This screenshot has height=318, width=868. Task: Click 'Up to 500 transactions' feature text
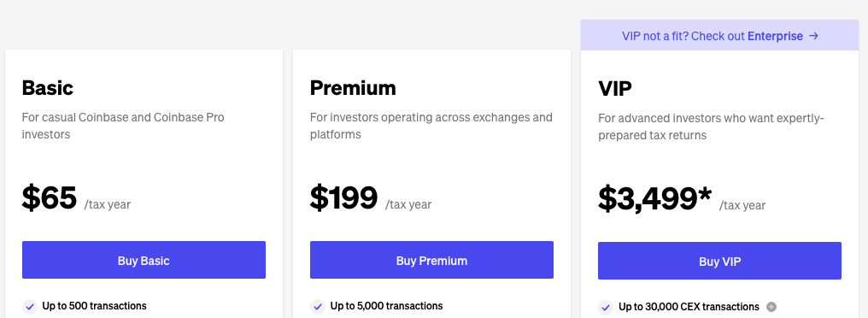[x=94, y=306]
